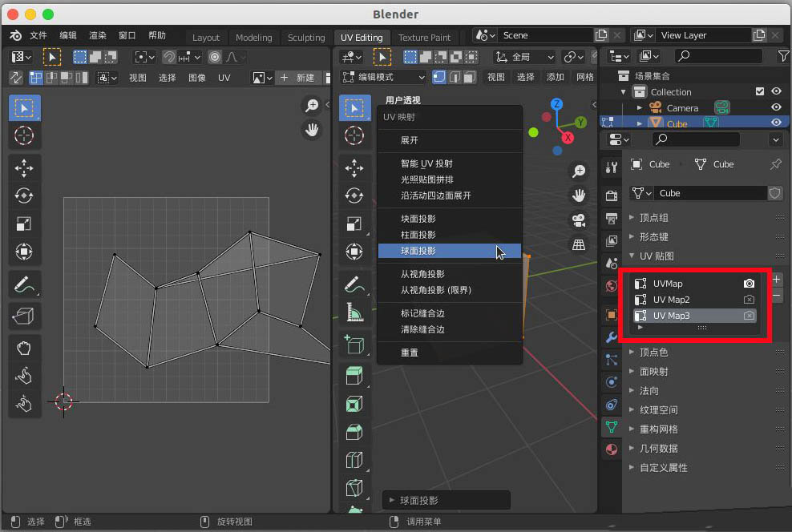Screen dimensions: 792x532
Task: Expand the Camera item in outliner
Action: pyautogui.click(x=640, y=107)
